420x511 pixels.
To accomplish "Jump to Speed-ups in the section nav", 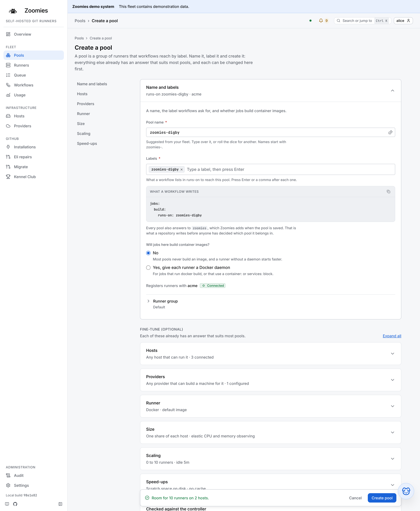I will click(87, 143).
